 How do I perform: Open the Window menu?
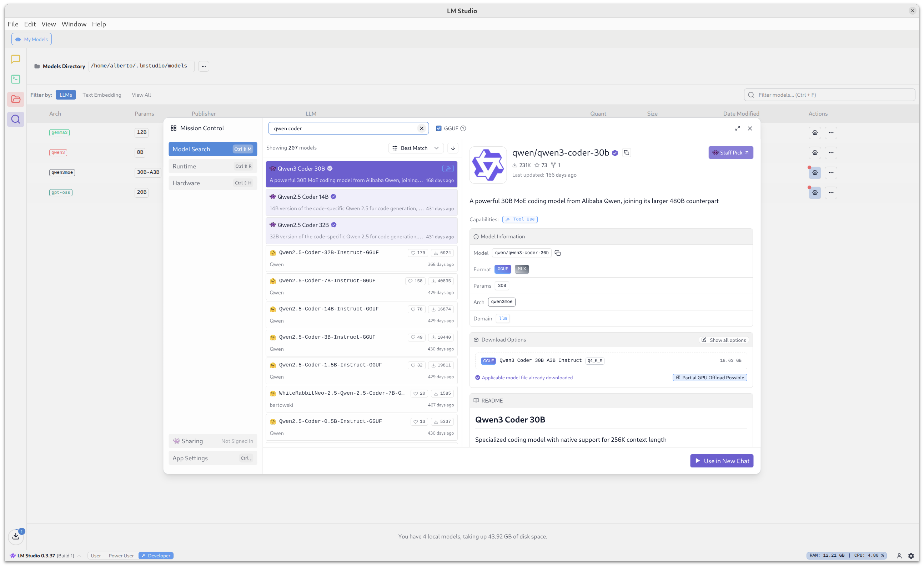[x=74, y=24]
